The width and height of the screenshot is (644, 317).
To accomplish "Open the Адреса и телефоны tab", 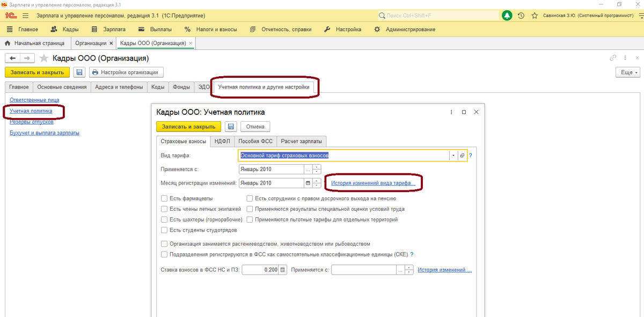I will point(119,87).
